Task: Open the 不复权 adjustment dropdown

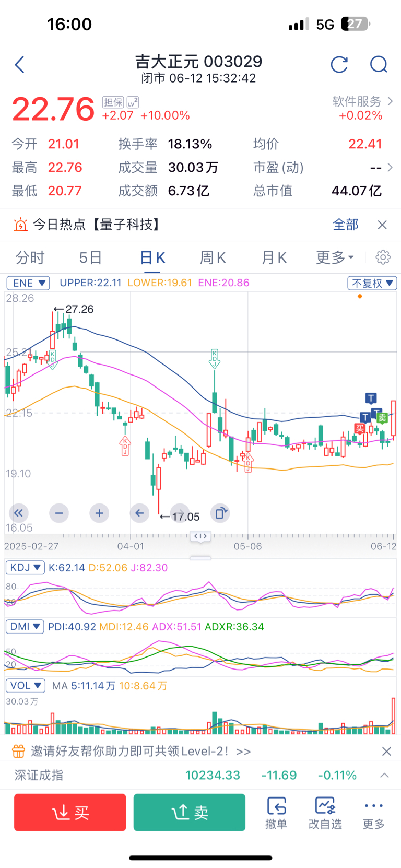Action: [x=372, y=283]
